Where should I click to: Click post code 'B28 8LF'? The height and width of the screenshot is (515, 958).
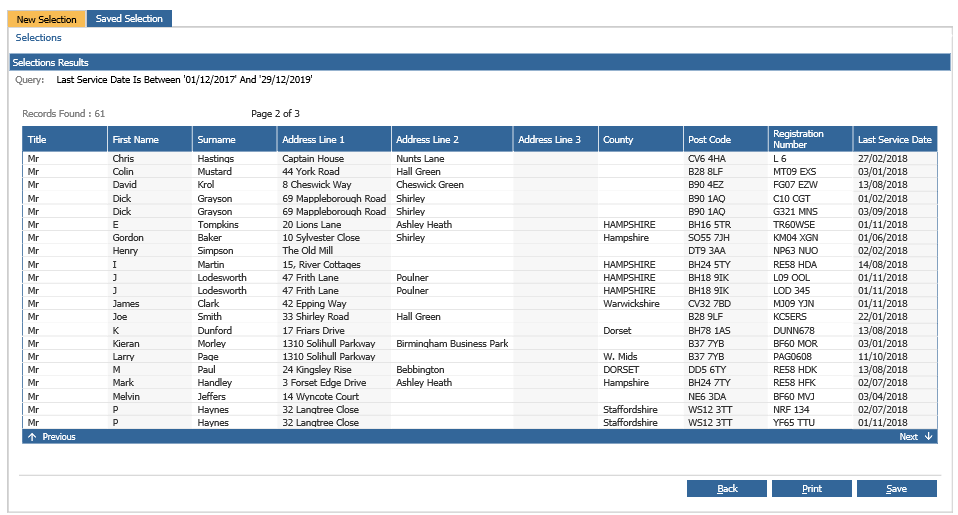tap(705, 172)
